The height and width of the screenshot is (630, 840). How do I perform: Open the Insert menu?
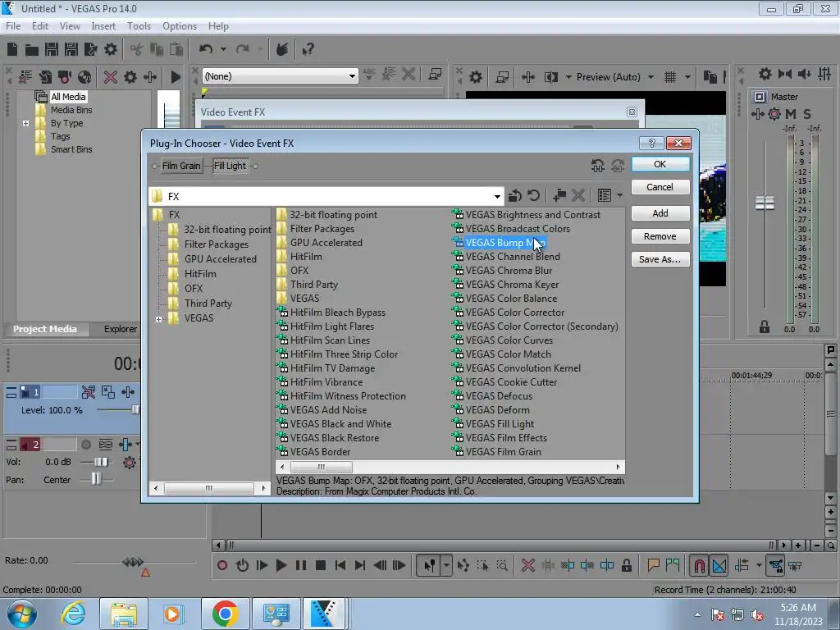click(x=103, y=25)
